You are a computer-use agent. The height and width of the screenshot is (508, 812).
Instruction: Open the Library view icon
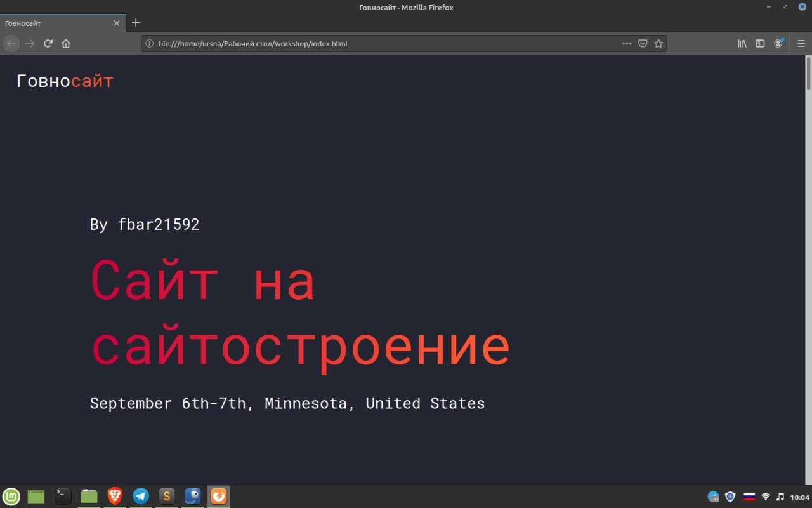(x=742, y=44)
